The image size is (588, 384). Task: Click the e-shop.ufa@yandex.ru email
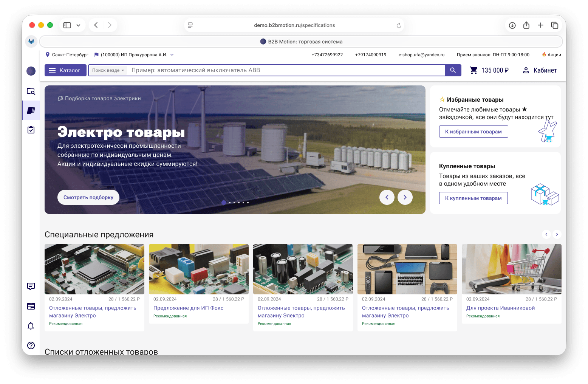pyautogui.click(x=421, y=55)
